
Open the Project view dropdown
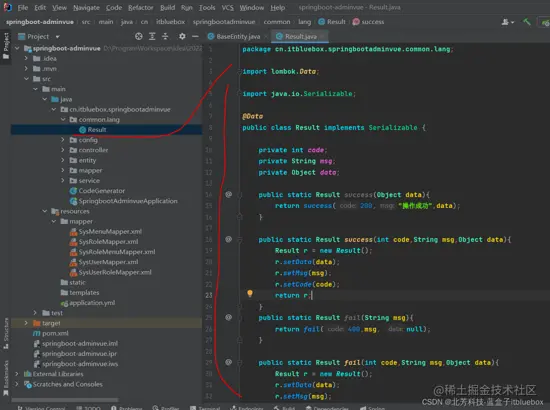(x=58, y=36)
